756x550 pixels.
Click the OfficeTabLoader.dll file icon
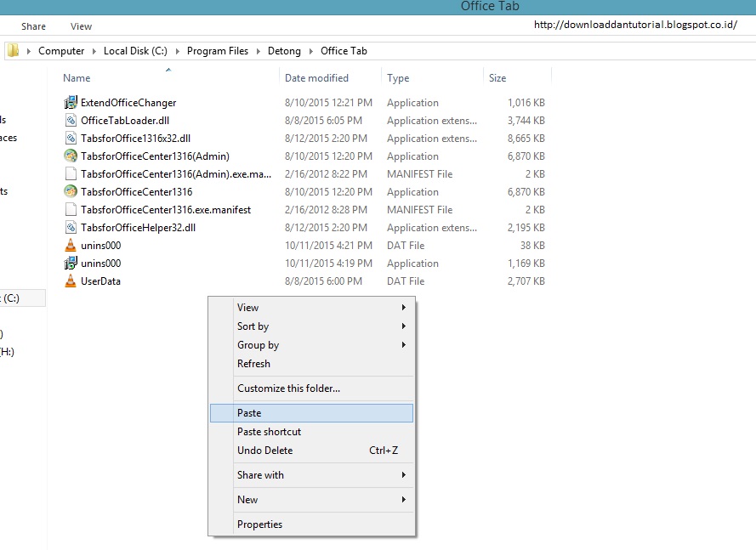pos(71,121)
